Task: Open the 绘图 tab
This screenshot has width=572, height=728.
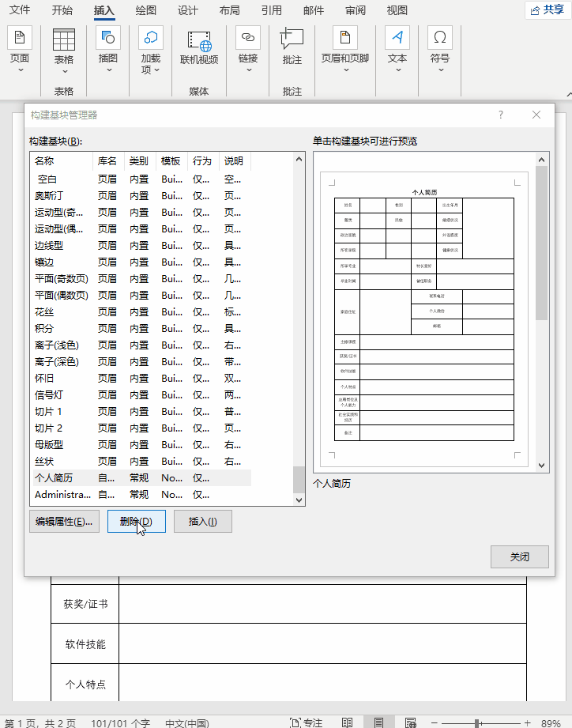Action: tap(145, 9)
